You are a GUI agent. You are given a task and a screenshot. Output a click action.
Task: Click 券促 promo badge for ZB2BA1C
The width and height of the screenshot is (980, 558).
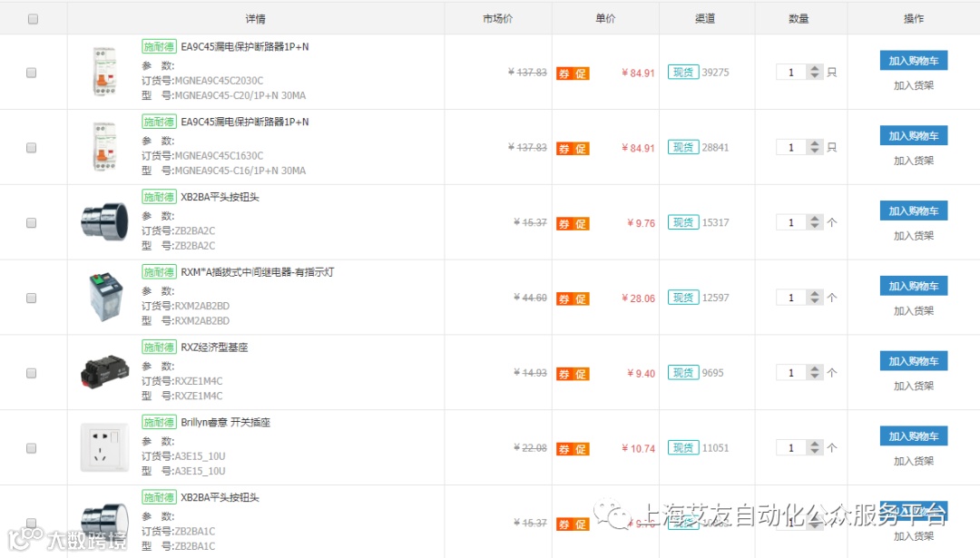click(573, 524)
